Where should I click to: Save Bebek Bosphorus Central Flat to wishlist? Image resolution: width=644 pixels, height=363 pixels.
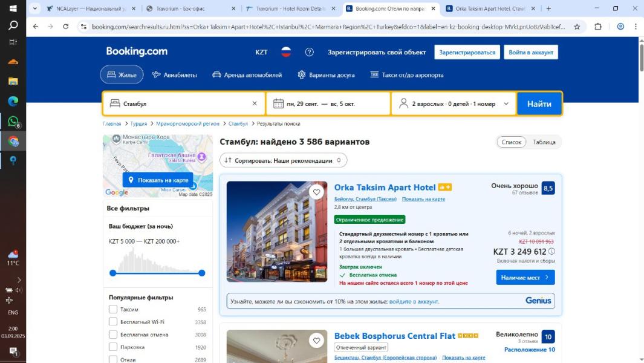coord(316,341)
